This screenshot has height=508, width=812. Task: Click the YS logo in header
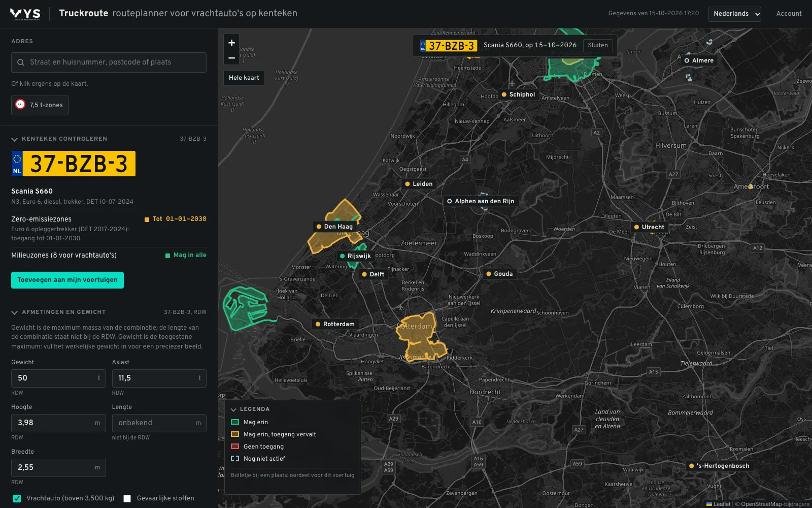[25, 14]
